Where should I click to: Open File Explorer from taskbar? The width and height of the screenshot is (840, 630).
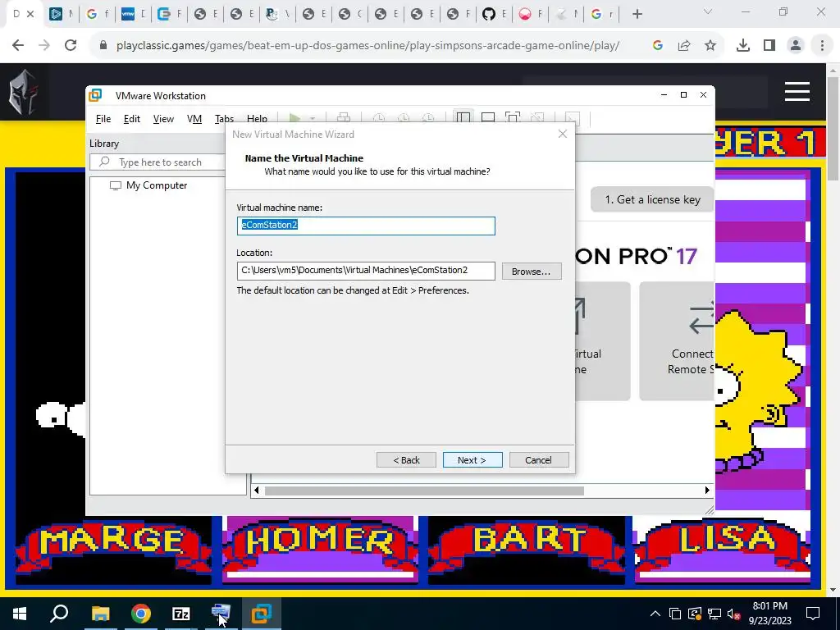[x=100, y=614]
